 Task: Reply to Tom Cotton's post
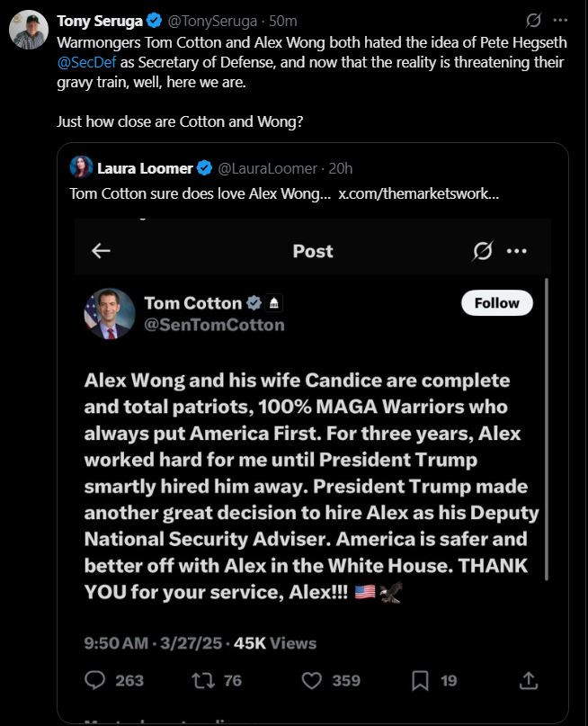coord(96,681)
